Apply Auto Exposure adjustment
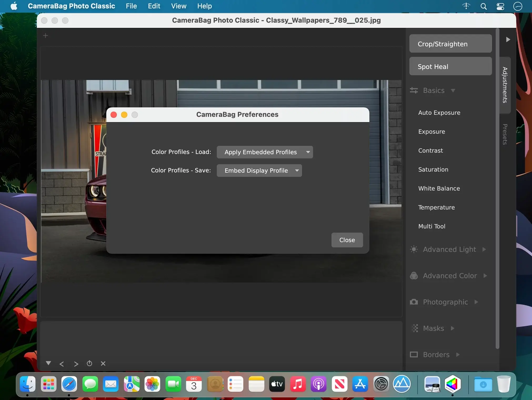The image size is (532, 400). click(x=439, y=113)
